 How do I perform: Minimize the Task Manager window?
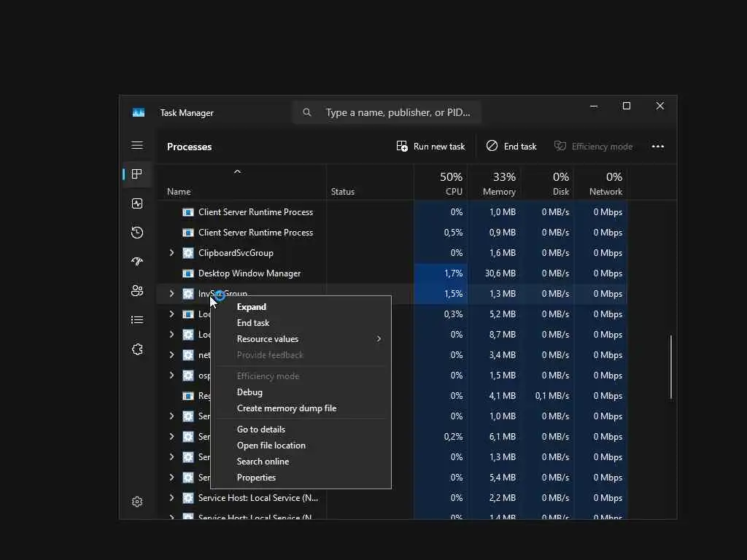pyautogui.click(x=594, y=106)
